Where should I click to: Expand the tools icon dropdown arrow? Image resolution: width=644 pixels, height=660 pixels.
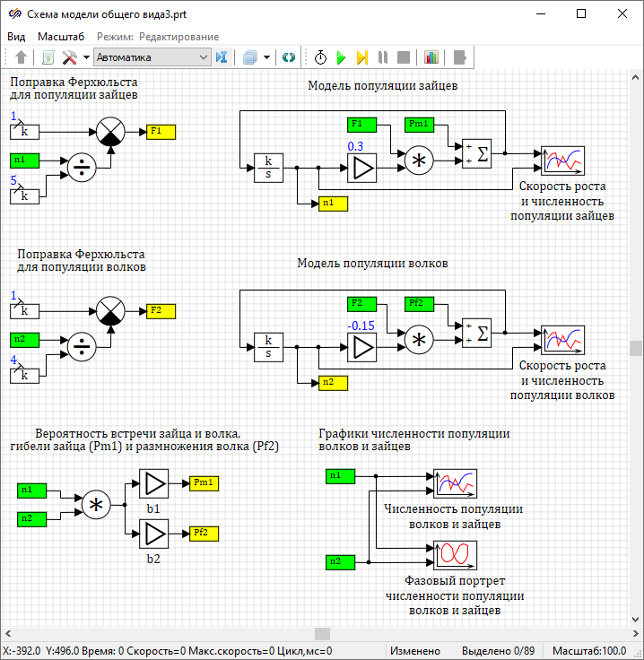(x=86, y=57)
